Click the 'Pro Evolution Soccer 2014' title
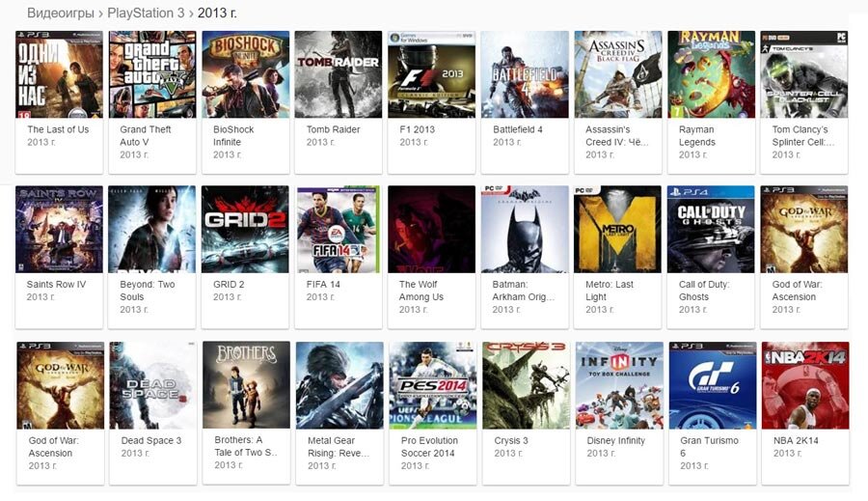 429,447
